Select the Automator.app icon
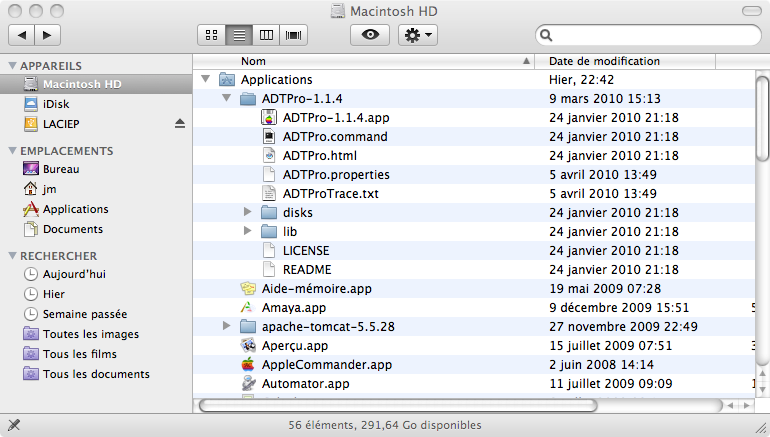This screenshot has height=437, width=770. (248, 383)
